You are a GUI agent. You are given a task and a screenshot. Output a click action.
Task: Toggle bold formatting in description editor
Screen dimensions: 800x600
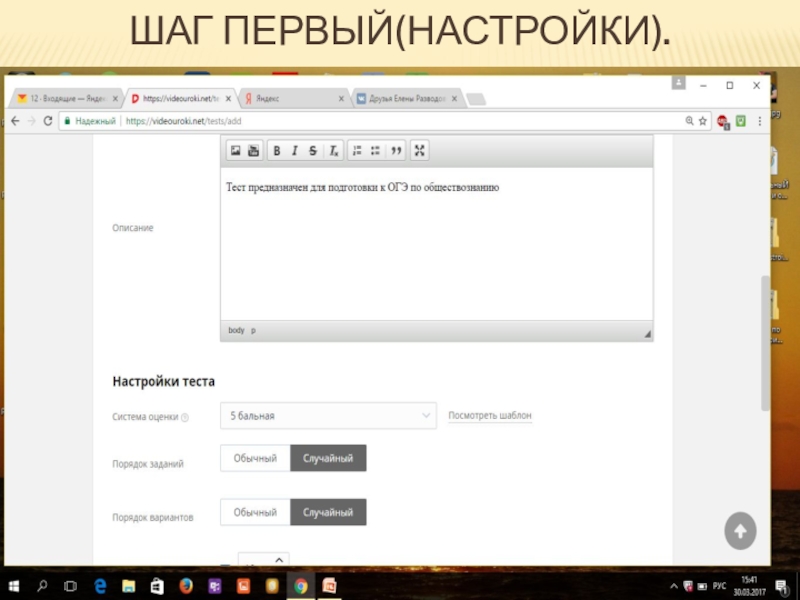point(277,151)
